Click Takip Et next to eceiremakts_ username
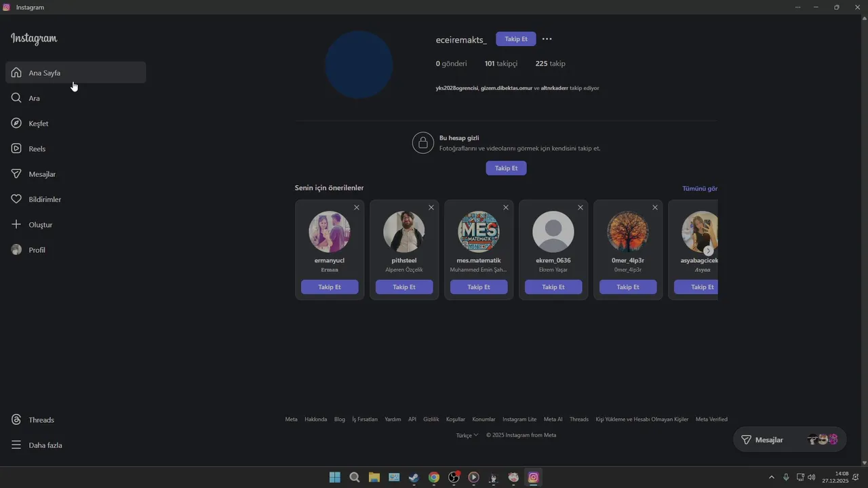This screenshot has width=868, height=488. click(x=516, y=39)
